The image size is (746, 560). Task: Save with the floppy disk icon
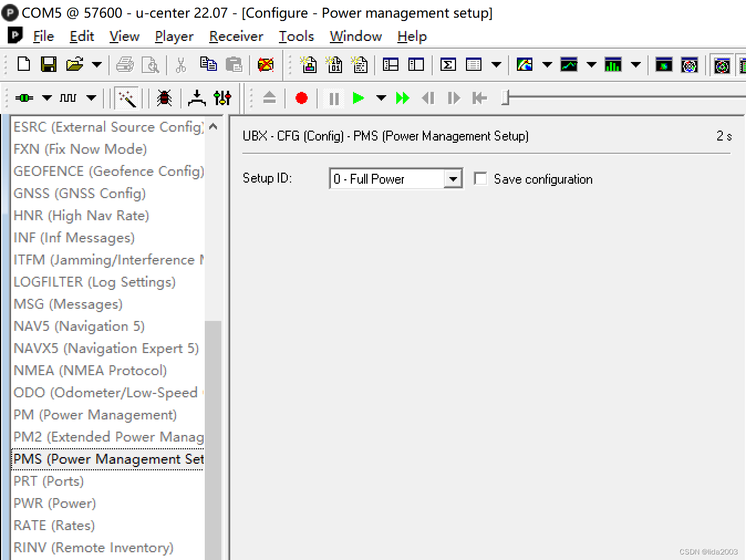[x=49, y=65]
